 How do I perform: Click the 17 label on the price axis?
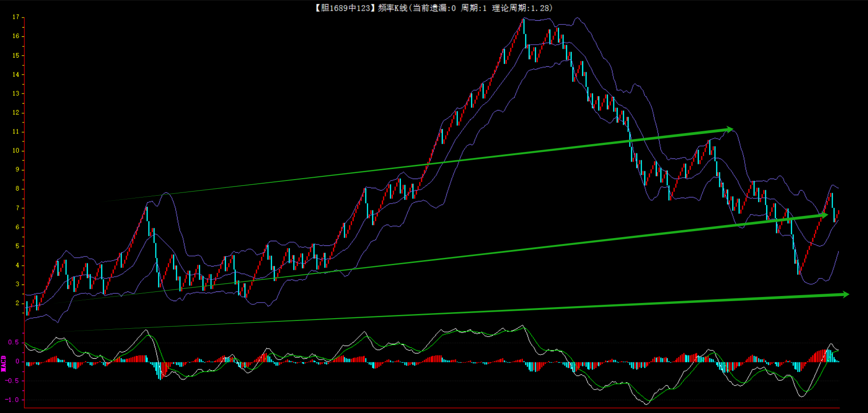pos(16,17)
